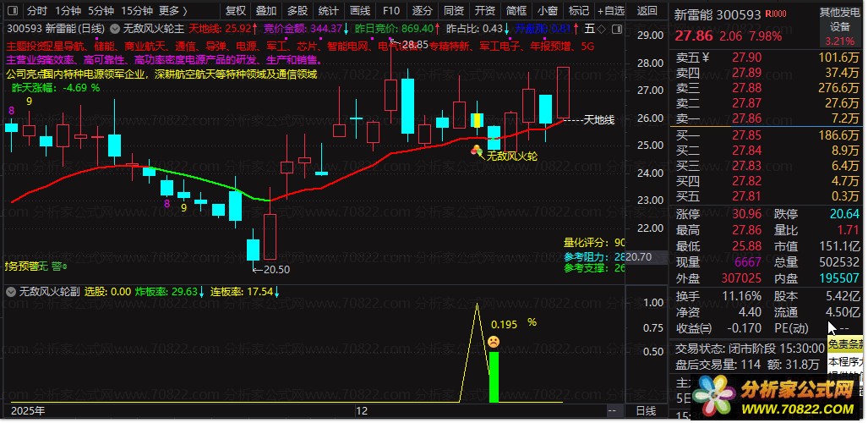Click the 交易状态 闭市阶段 status line
This screenshot has height=423, width=868.
750,349
